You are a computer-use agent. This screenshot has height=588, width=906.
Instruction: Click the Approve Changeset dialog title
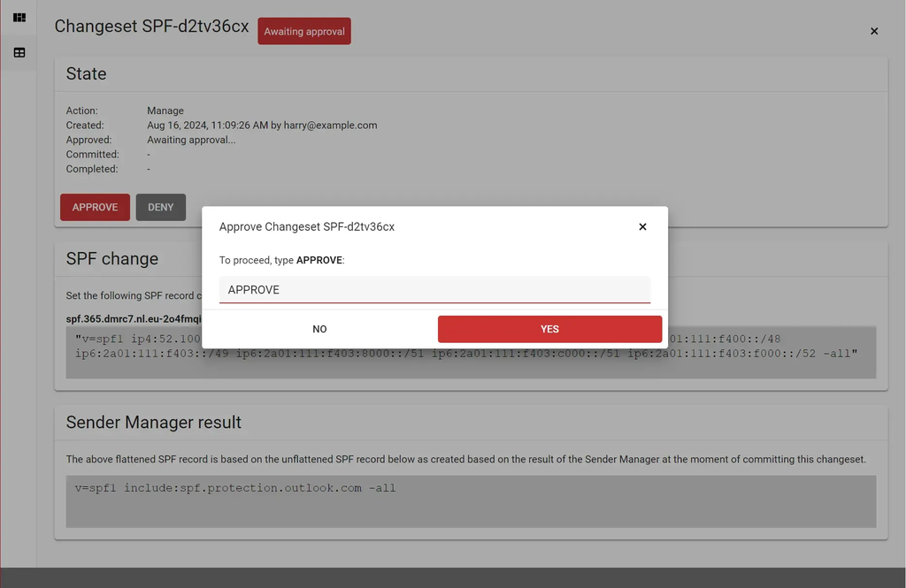306,227
